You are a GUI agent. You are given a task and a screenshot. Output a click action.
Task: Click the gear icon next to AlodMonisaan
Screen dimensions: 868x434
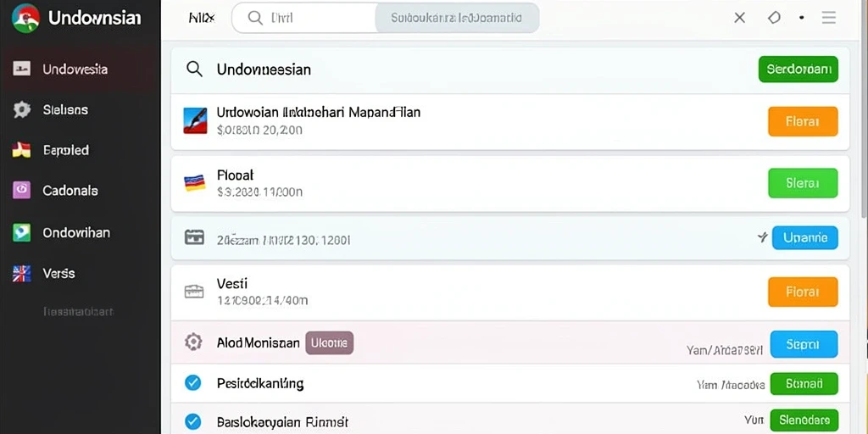pos(193,342)
